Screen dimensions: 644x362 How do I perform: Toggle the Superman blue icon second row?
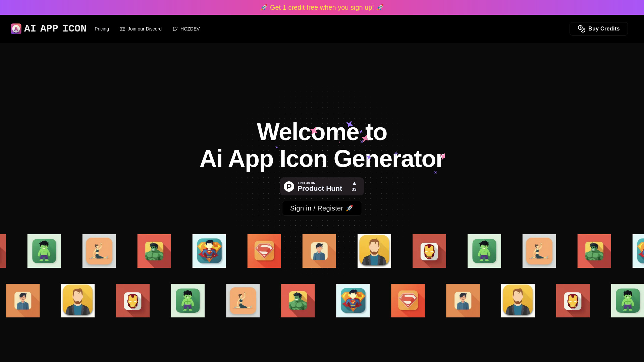point(353,301)
